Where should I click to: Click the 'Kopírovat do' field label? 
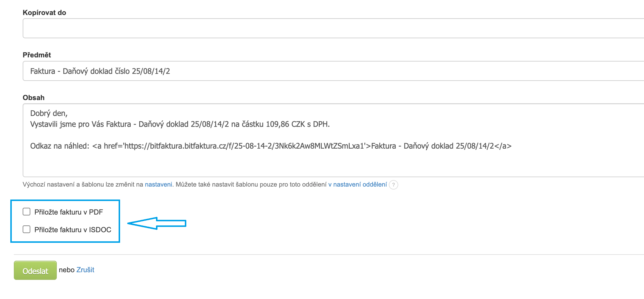click(44, 13)
